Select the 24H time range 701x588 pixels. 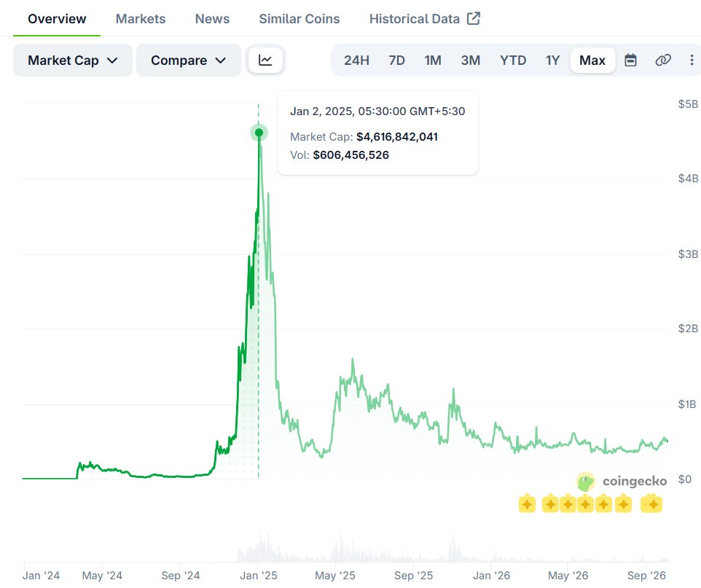click(x=356, y=60)
